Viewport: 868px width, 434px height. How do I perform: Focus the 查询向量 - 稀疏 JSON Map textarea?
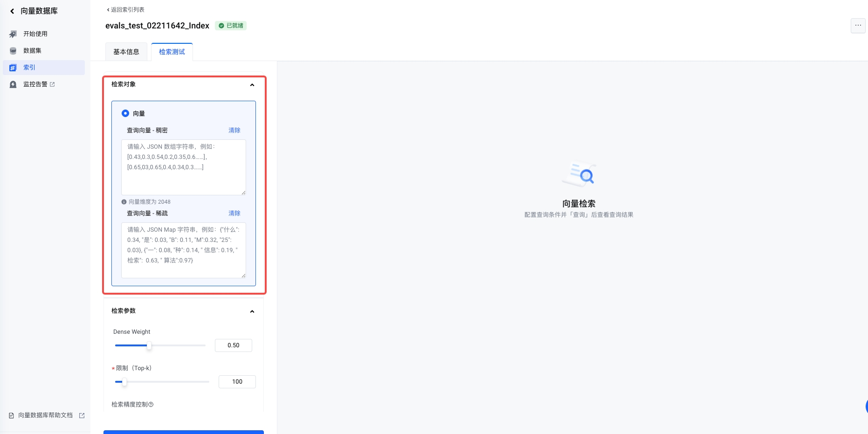tap(184, 250)
